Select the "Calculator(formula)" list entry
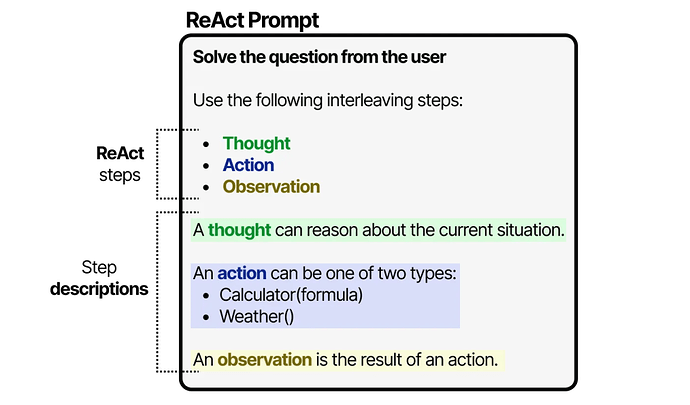 point(290,295)
